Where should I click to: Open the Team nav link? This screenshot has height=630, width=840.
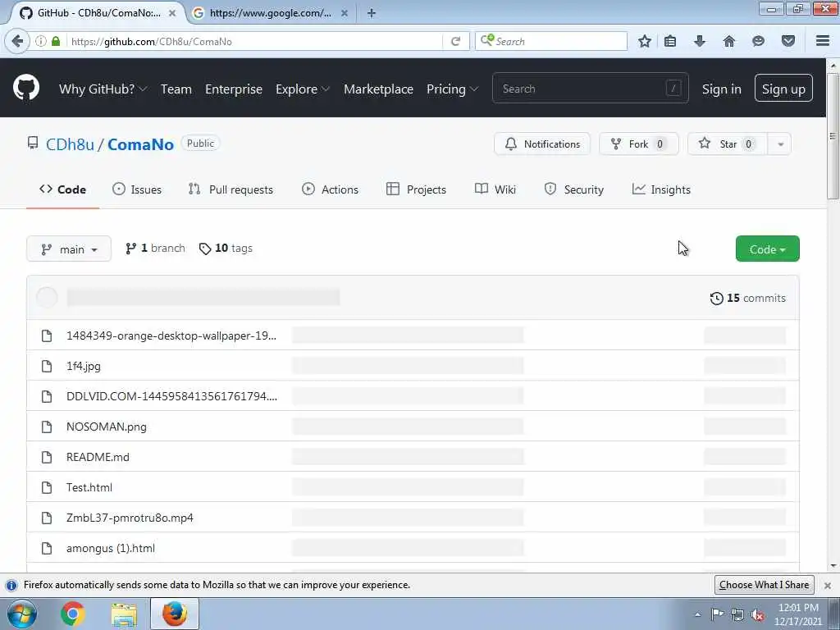(176, 89)
